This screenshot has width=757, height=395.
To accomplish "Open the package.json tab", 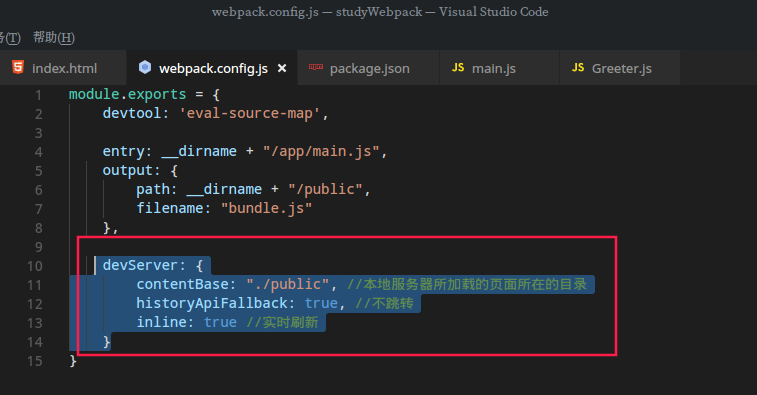I will point(368,68).
